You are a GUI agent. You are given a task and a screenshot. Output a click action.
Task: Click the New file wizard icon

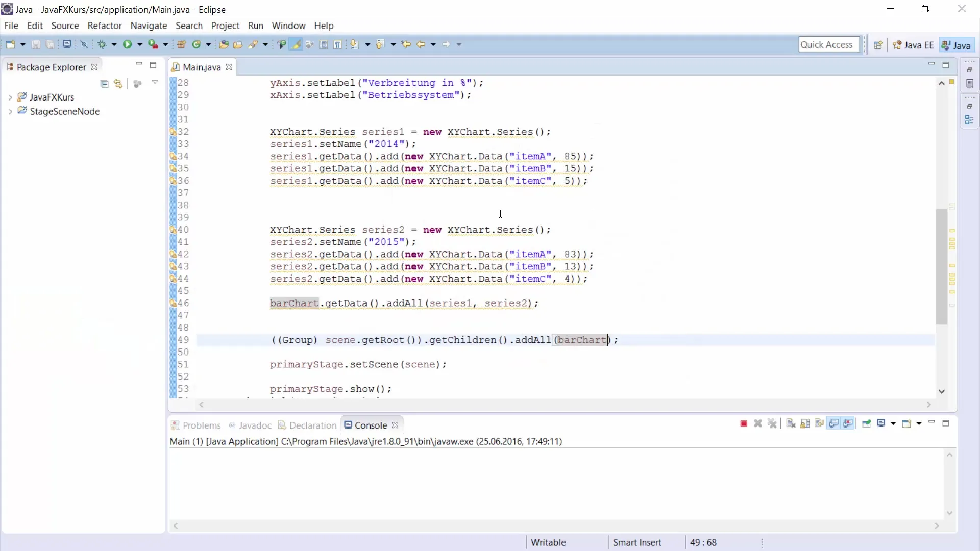[11, 44]
